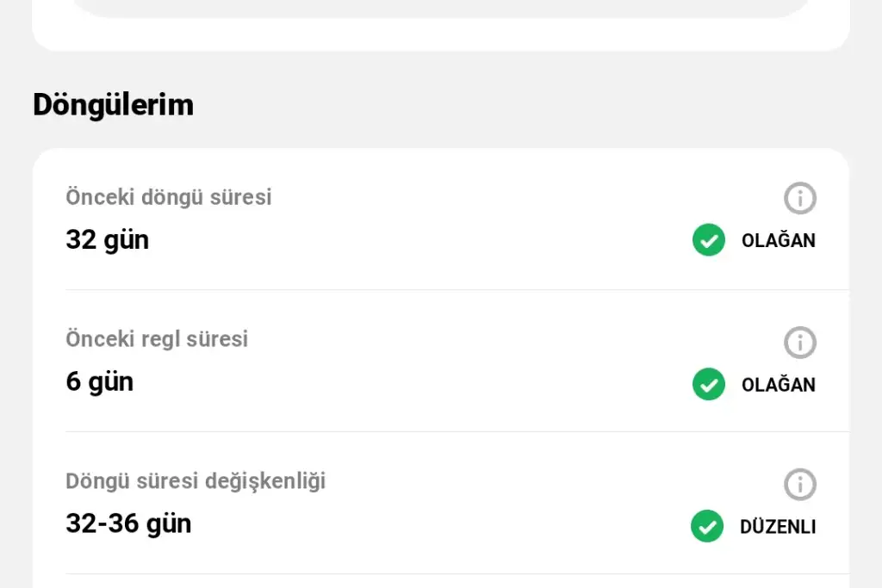This screenshot has width=882, height=588.
Task: Tap OLAĞAN status next to 6 gün
Action: (778, 385)
